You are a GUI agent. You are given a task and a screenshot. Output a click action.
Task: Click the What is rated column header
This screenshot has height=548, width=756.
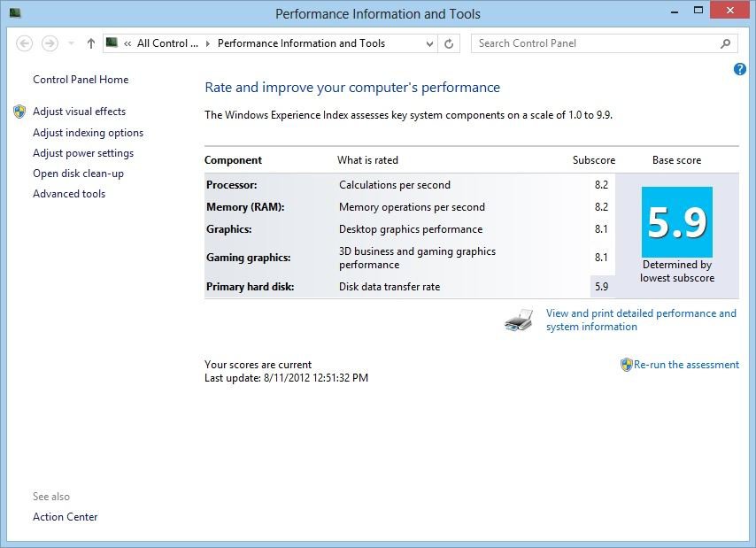click(368, 160)
